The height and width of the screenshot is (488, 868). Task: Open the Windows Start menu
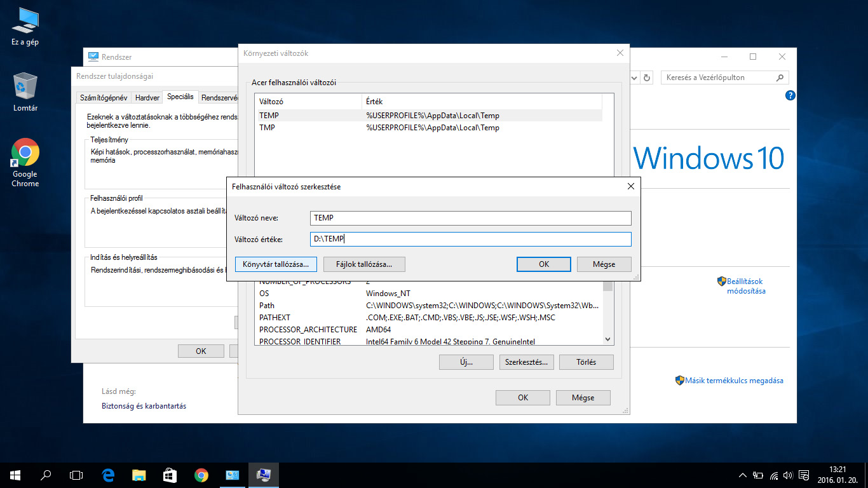(15, 475)
